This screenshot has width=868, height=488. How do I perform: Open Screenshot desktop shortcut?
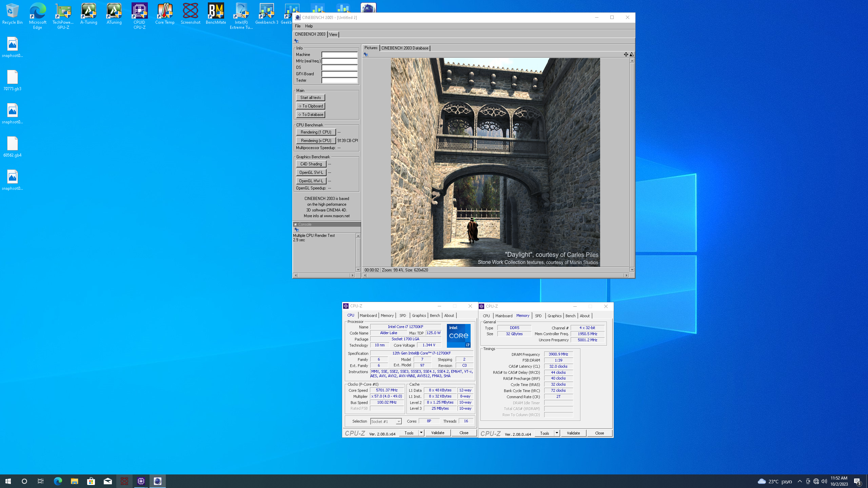click(190, 14)
